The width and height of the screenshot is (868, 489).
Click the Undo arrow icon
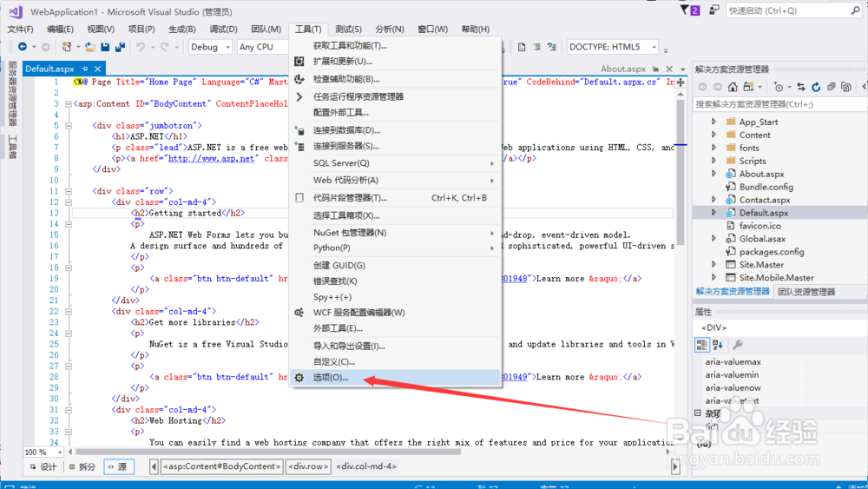[141, 47]
